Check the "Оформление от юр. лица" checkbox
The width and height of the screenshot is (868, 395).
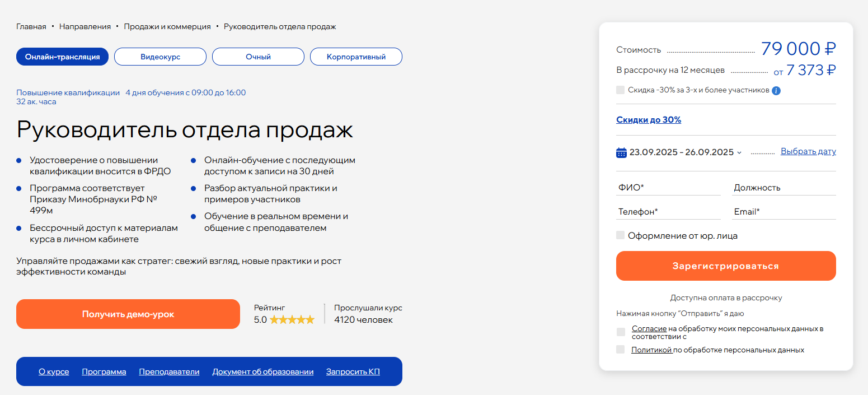[620, 235]
